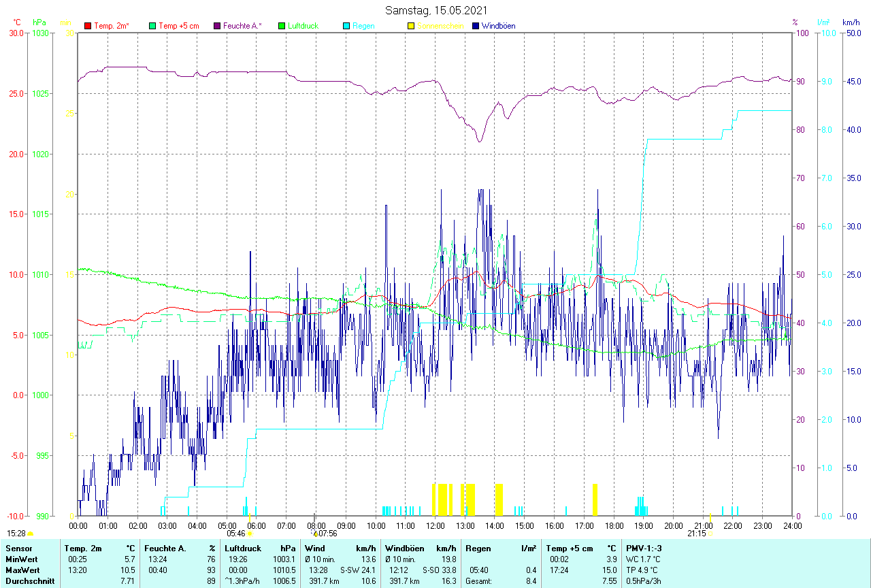The height and width of the screenshot is (588, 871).
Task: Click the yellow Sonnenschein legend swatch
Action: pyautogui.click(x=411, y=26)
